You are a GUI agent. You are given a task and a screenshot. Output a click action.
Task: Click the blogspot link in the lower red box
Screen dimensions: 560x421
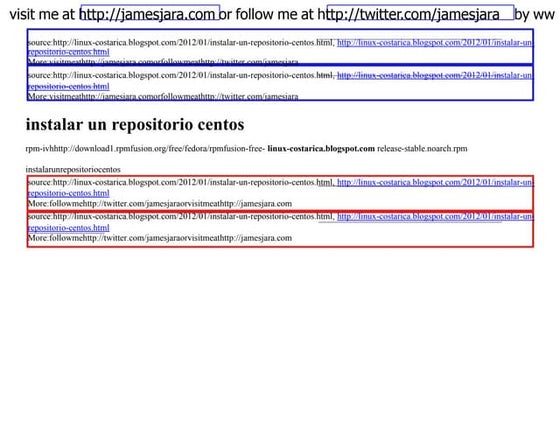tap(435, 217)
